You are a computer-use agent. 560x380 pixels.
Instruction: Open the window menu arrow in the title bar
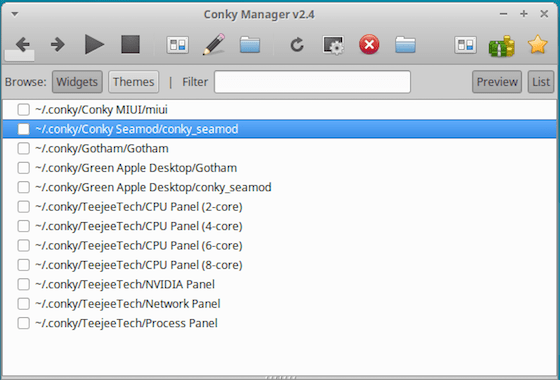pyautogui.click(x=15, y=14)
